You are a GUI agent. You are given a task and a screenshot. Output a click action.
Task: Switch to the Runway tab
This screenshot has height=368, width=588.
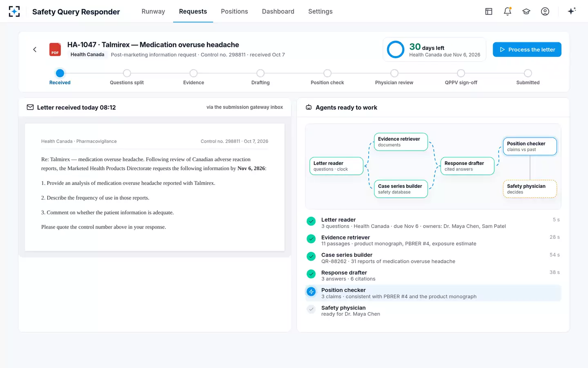click(x=153, y=11)
